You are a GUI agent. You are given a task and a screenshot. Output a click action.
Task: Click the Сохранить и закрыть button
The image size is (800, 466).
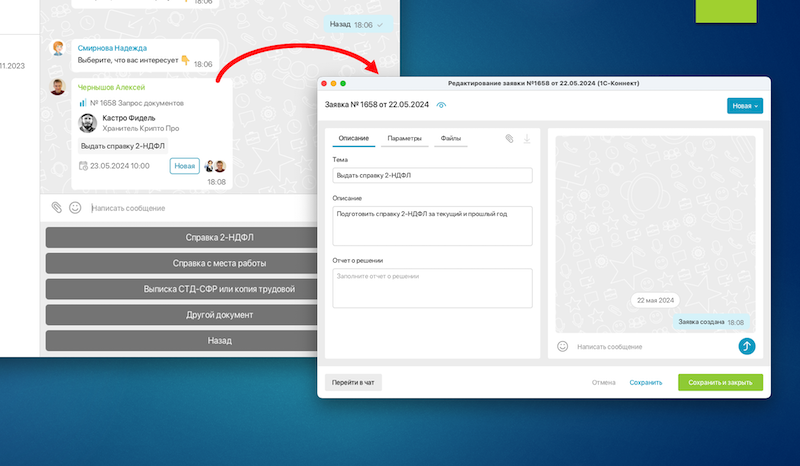720,382
